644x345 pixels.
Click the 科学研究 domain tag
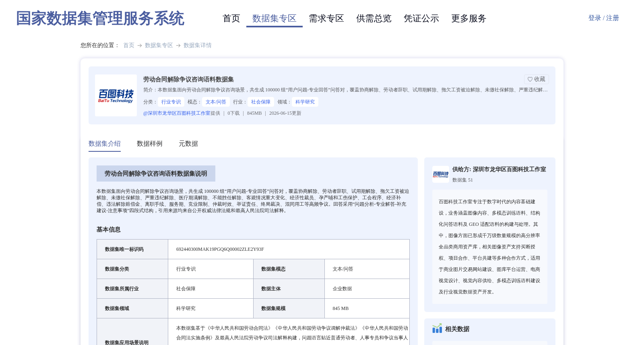(305, 102)
